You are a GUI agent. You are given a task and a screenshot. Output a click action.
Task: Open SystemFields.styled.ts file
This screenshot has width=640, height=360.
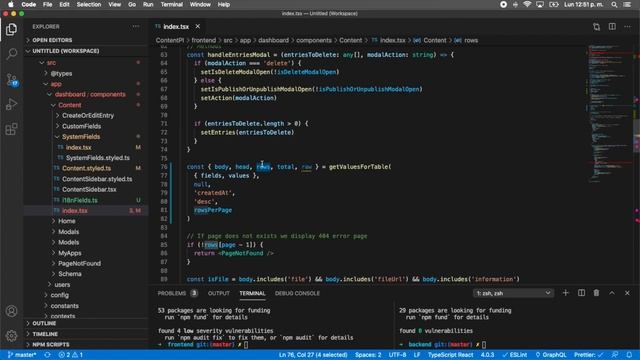(x=98, y=158)
